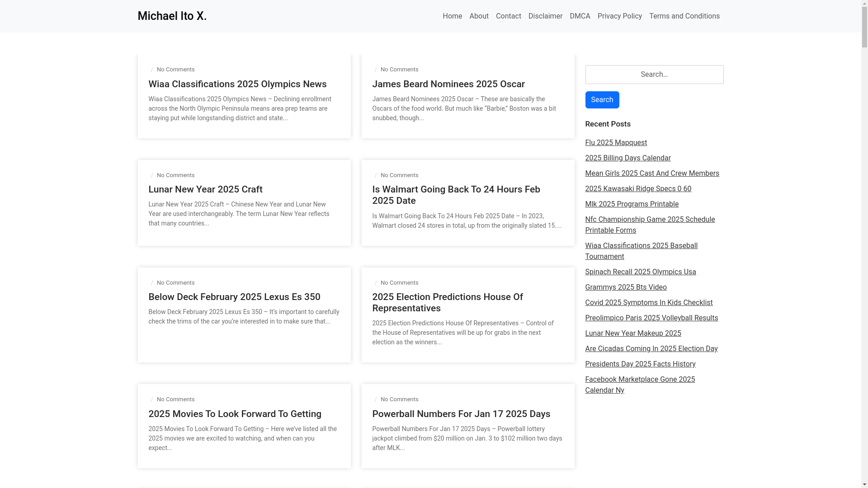Click excerpt text "Declining enrollment across the North Olympic"
This screenshot has width=868, height=488.
(240, 104)
